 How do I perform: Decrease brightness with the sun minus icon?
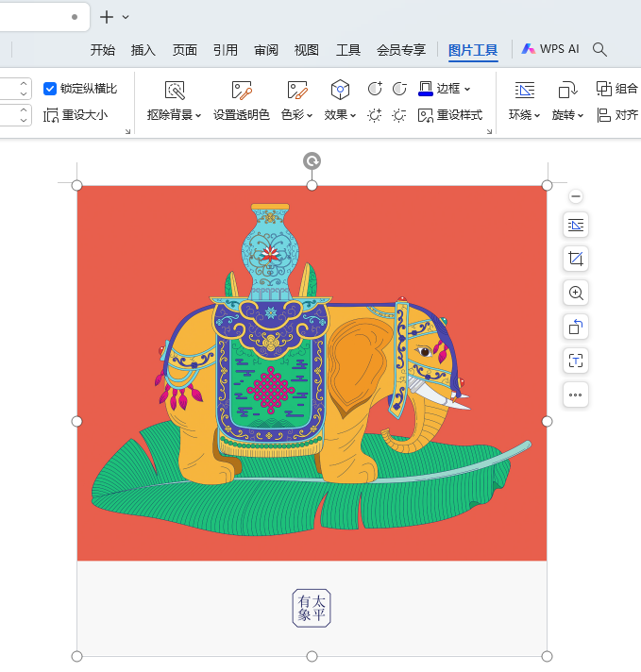click(x=399, y=115)
